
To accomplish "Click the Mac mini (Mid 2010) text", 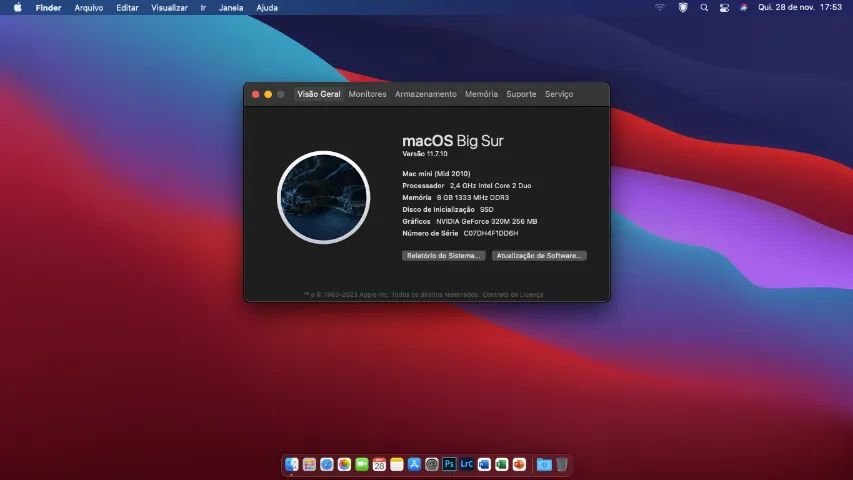I will 436,174.
